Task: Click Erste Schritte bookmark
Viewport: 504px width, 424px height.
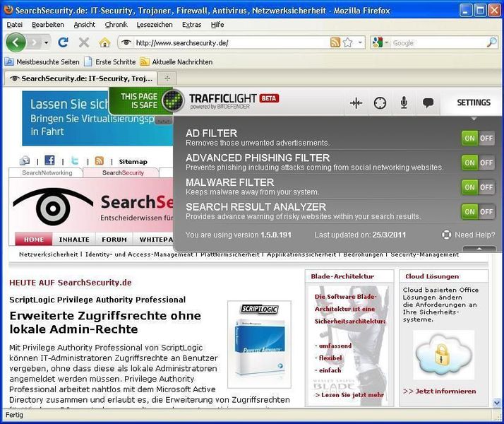Action: (110, 61)
